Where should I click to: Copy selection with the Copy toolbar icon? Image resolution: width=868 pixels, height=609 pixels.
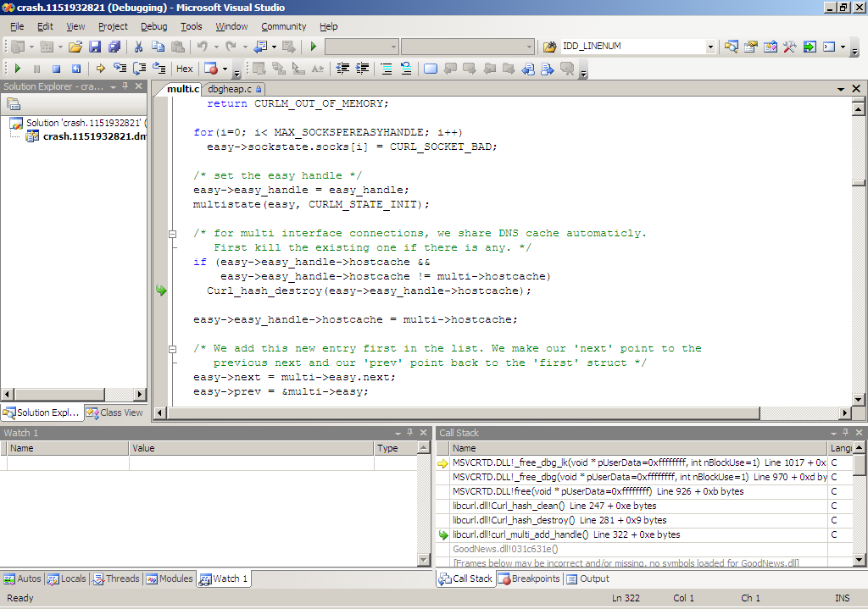(158, 47)
